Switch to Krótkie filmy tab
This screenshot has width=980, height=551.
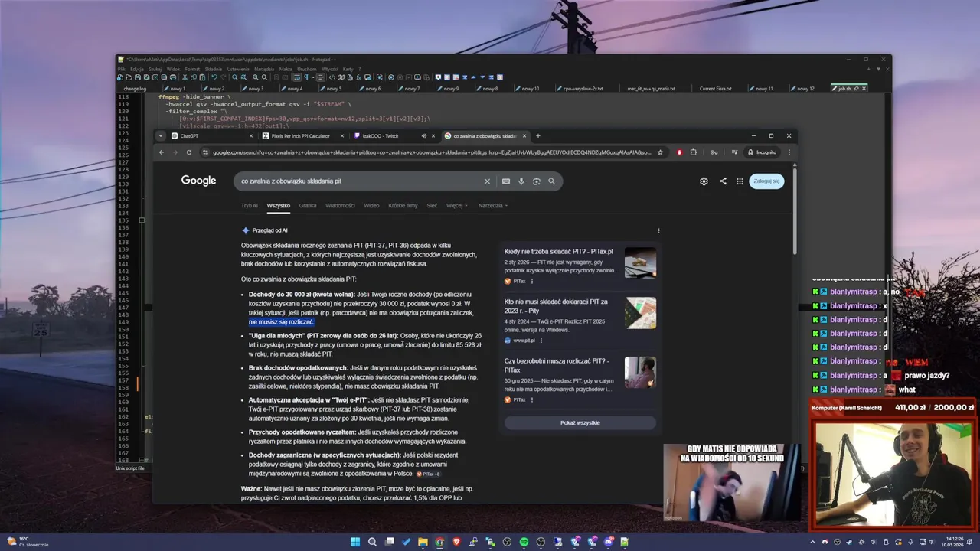pyautogui.click(x=403, y=205)
